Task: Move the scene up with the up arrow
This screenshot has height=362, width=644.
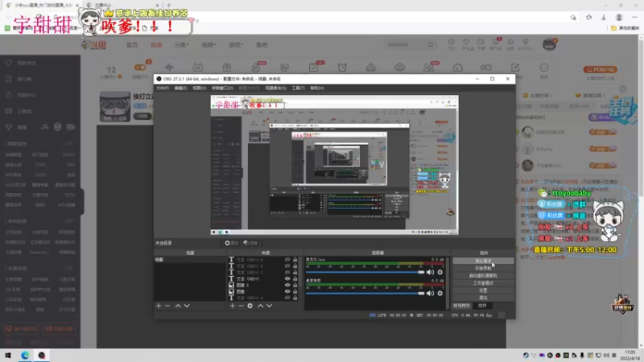Action: click(x=178, y=306)
